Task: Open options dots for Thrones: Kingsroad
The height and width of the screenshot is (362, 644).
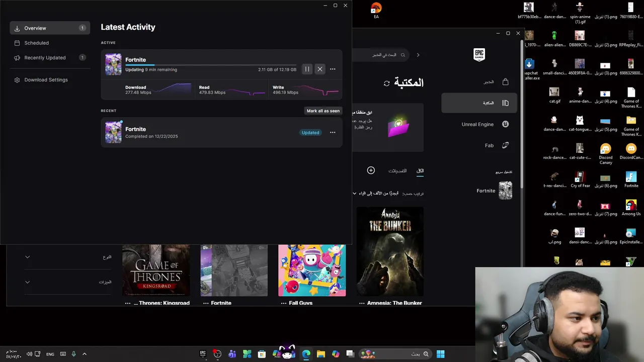Action: tap(128, 303)
